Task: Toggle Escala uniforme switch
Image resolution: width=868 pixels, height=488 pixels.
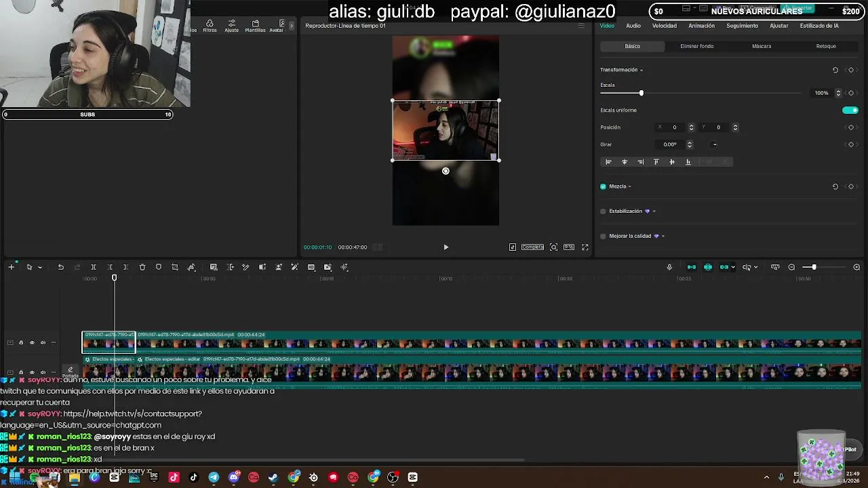Action: point(850,110)
